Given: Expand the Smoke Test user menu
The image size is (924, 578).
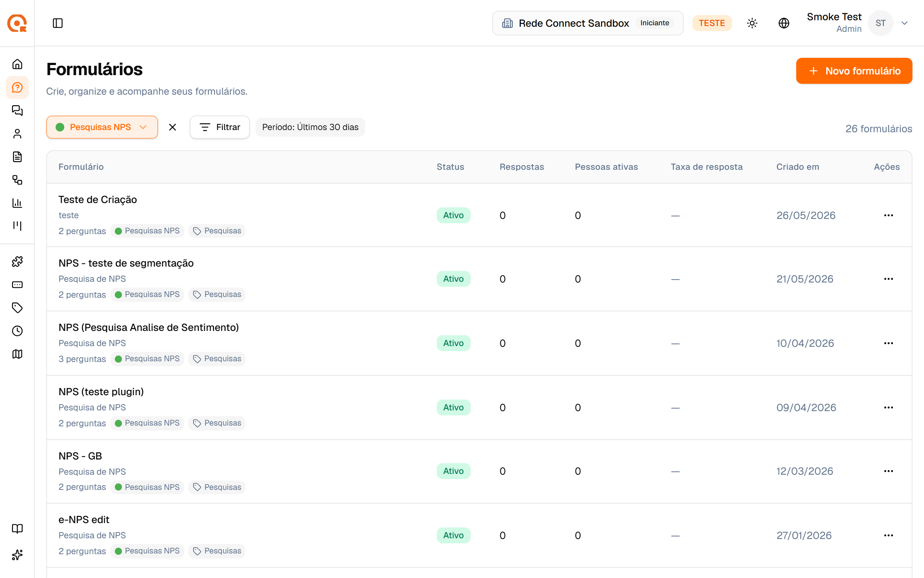Looking at the screenshot, I should click(x=858, y=23).
